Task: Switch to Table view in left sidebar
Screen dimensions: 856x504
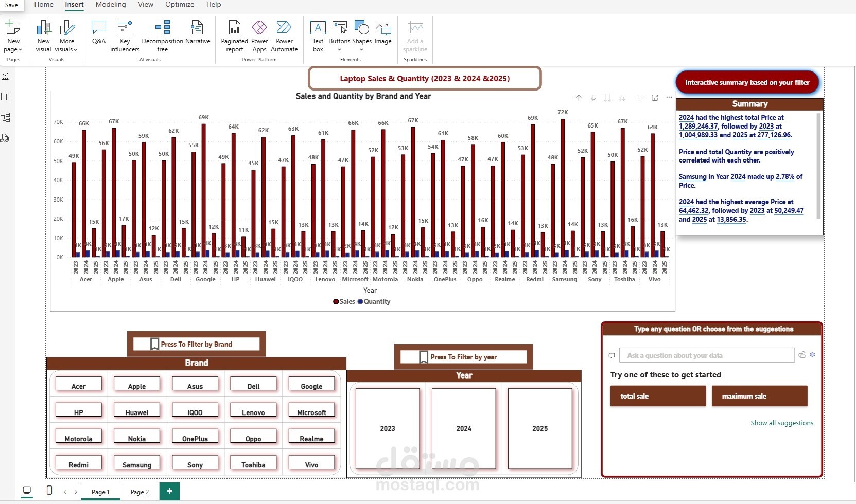Action: point(6,97)
